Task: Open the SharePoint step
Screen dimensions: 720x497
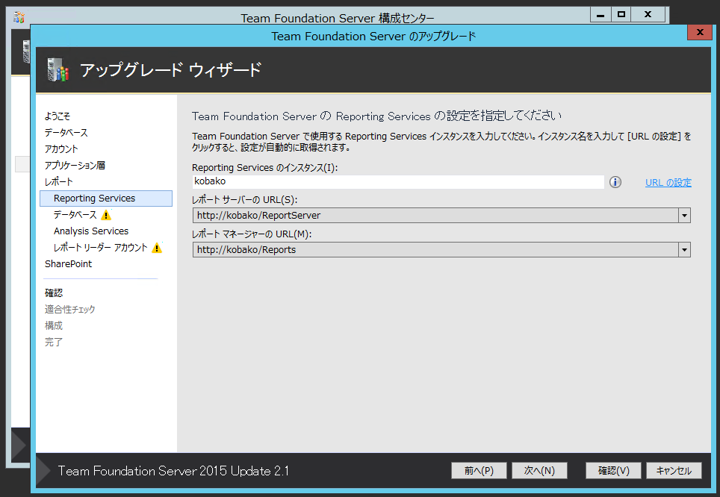Action: 68,264
